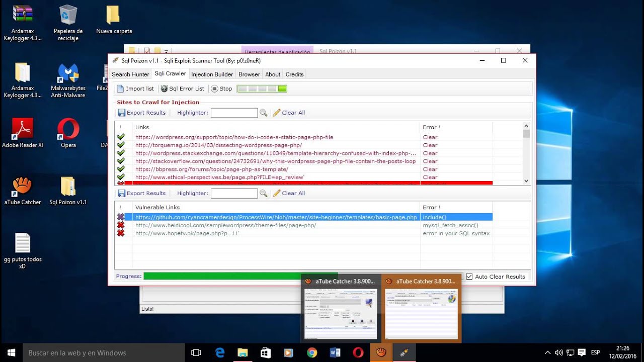
Task: Clear All entries in the Links list
Action: tap(289, 113)
